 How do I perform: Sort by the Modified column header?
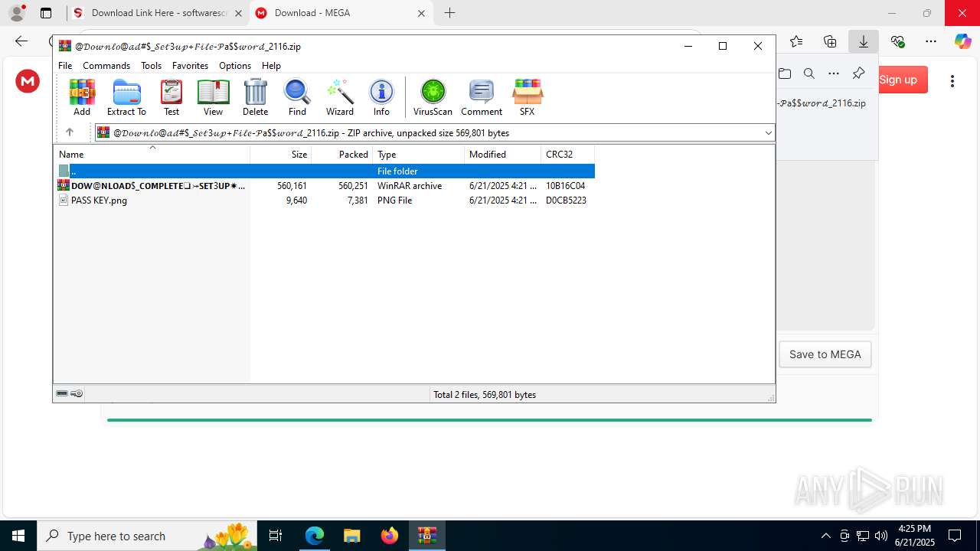503,154
